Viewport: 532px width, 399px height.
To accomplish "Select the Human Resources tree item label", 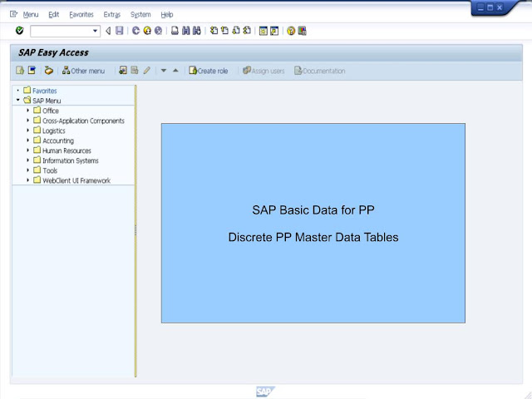I will tap(66, 150).
